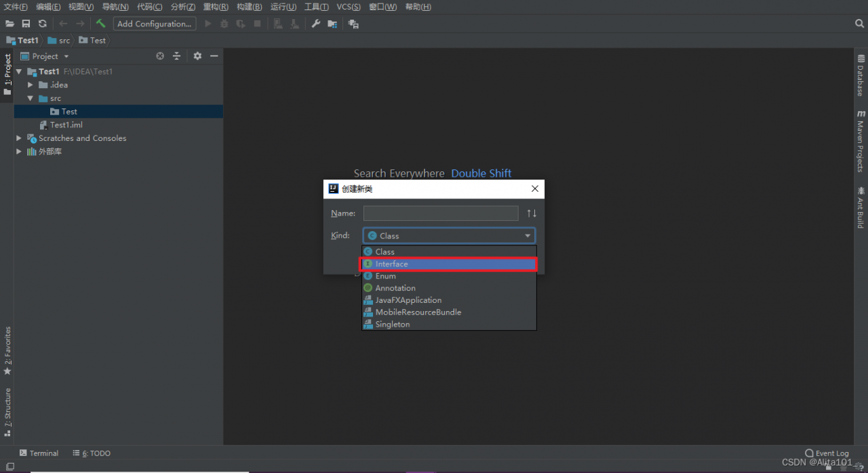The image size is (868, 473).
Task: Open the Project view dropdown
Action: tap(45, 56)
